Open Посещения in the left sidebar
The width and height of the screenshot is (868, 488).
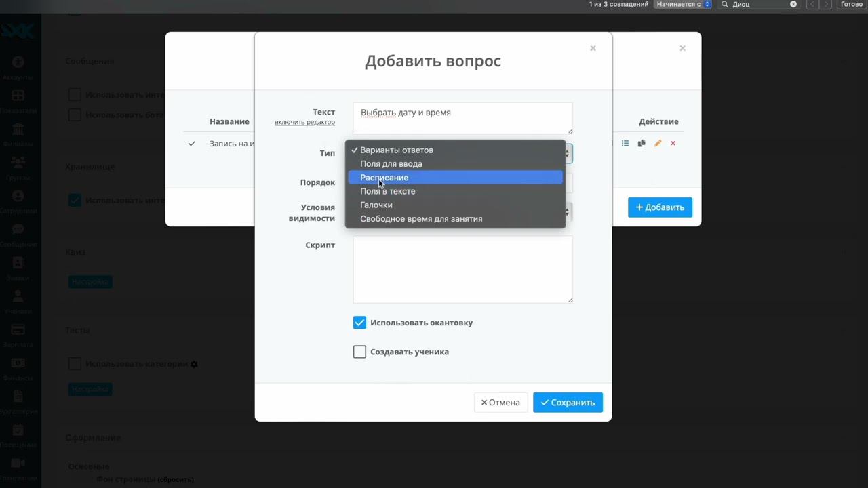click(18, 436)
